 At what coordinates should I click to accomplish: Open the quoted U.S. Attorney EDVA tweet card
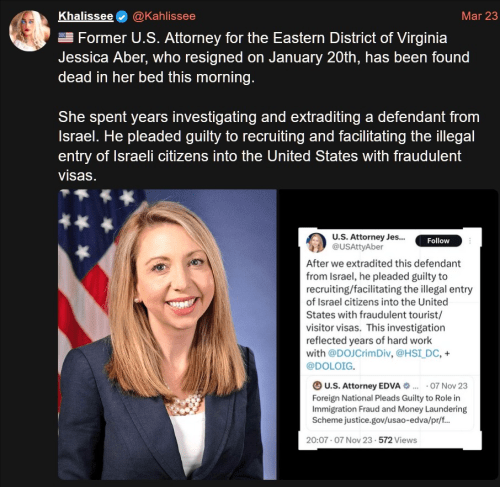390,403
